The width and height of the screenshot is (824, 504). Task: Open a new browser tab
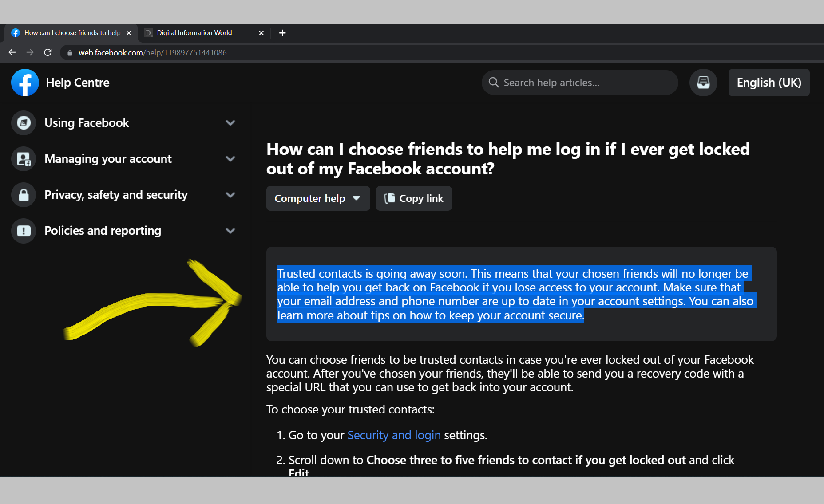tap(282, 33)
